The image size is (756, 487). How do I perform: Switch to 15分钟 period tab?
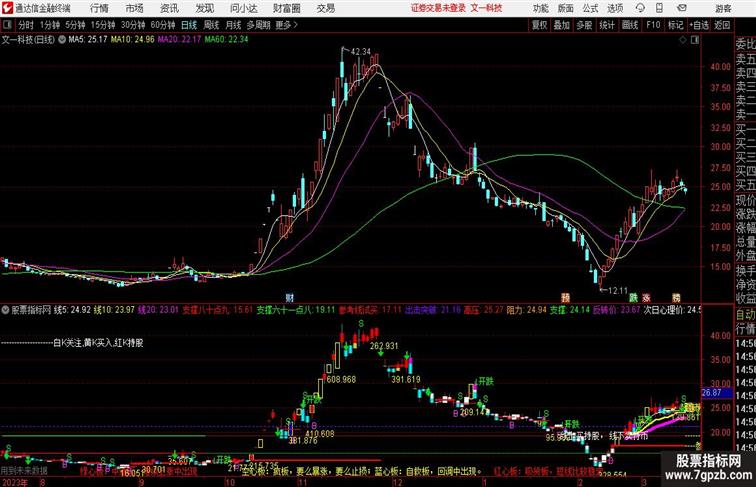pos(103,25)
